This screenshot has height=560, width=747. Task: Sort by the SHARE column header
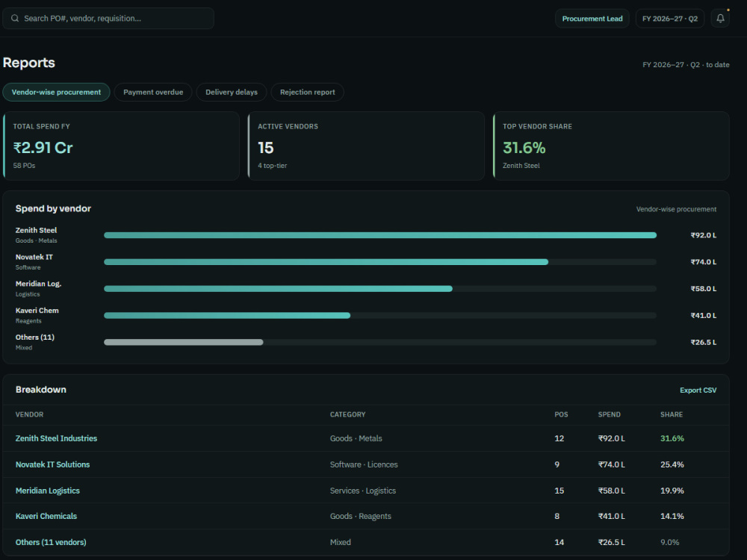pos(672,414)
